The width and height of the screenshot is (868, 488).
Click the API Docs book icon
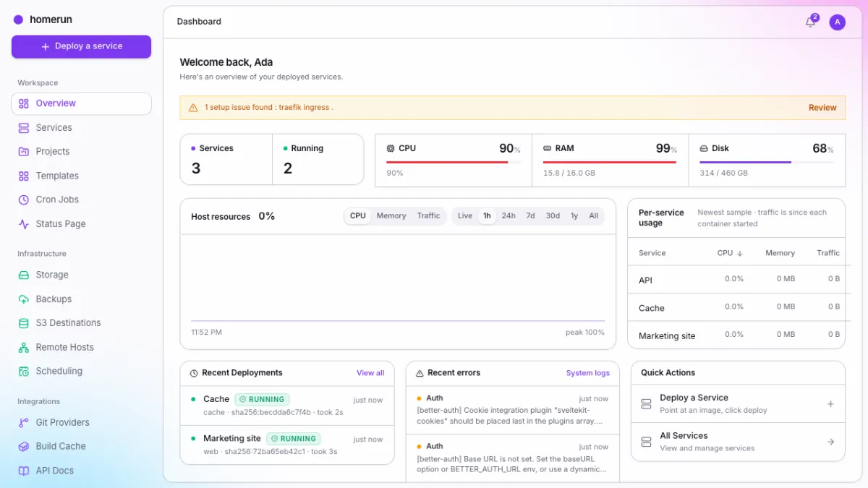coord(24,471)
